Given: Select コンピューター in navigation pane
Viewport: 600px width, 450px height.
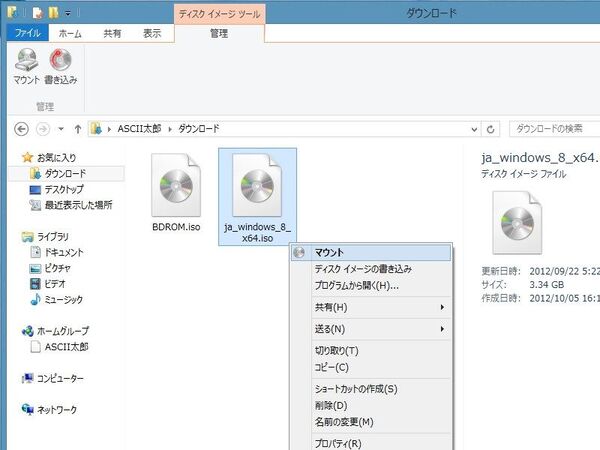Looking at the screenshot, I should (x=53, y=379).
